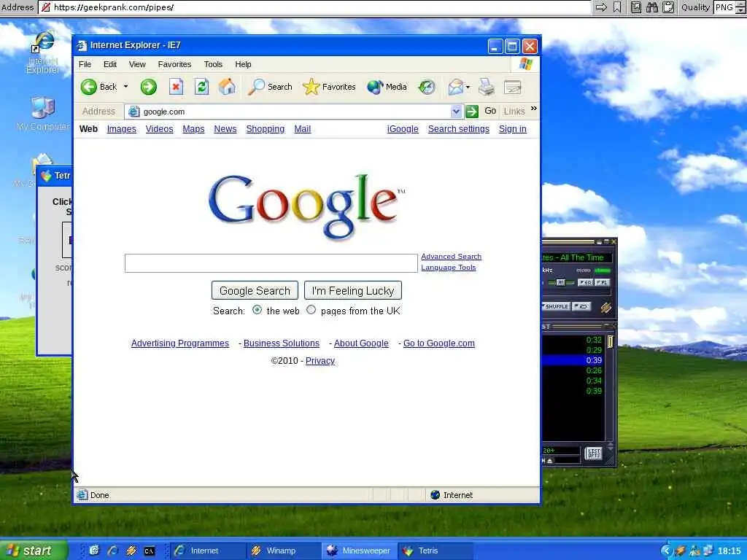Toggle Winamp PL playlist button
747x560 pixels.
602,282
